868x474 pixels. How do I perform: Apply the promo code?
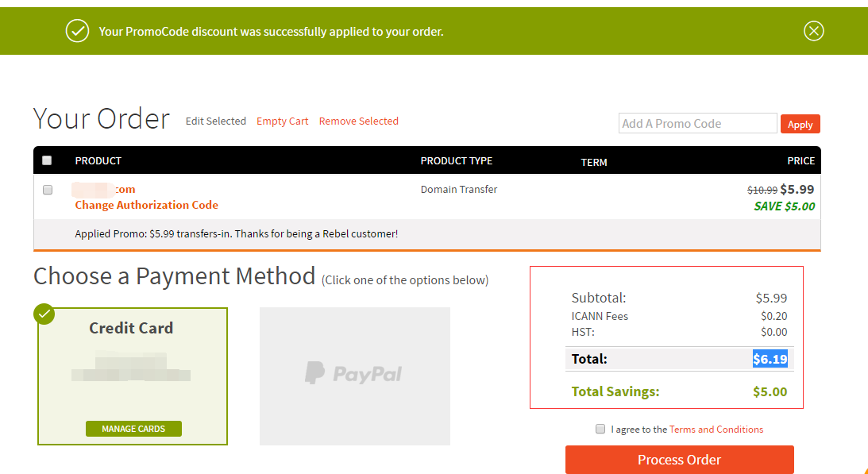pyautogui.click(x=800, y=124)
